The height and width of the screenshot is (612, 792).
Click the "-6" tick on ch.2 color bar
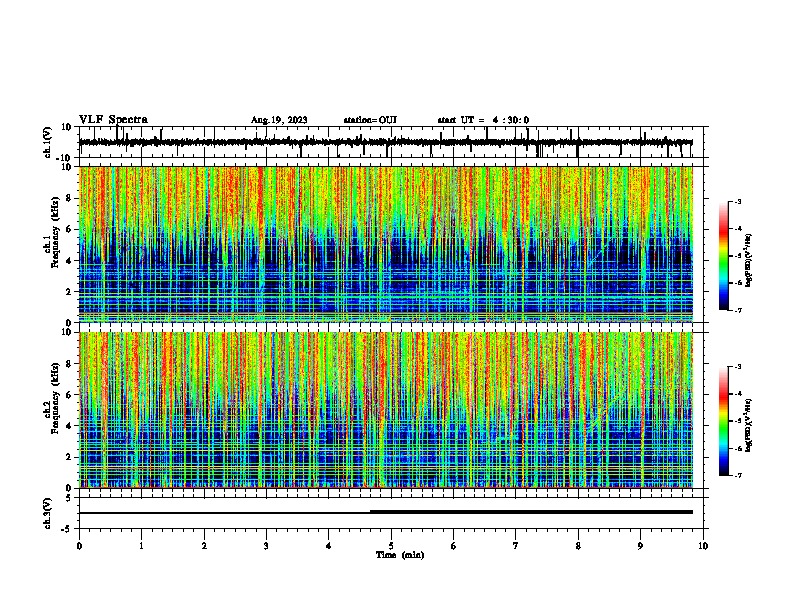[738, 448]
